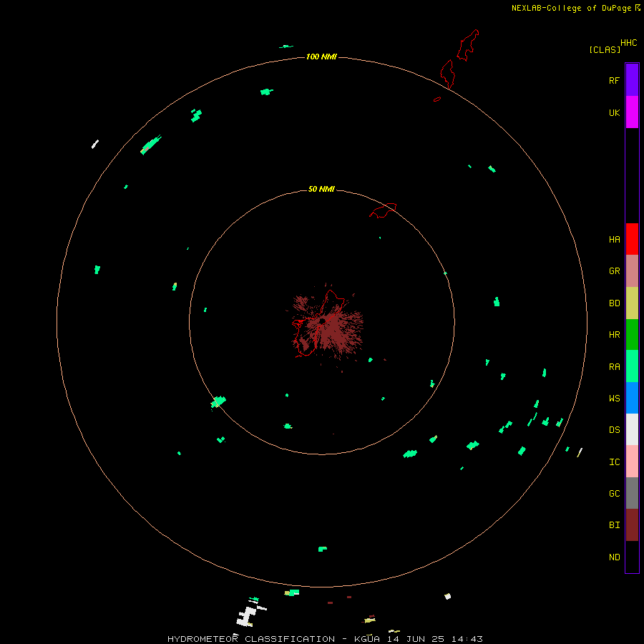Pick the HR dark green legend swatch
The height and width of the screenshot is (644, 644).
point(632,335)
